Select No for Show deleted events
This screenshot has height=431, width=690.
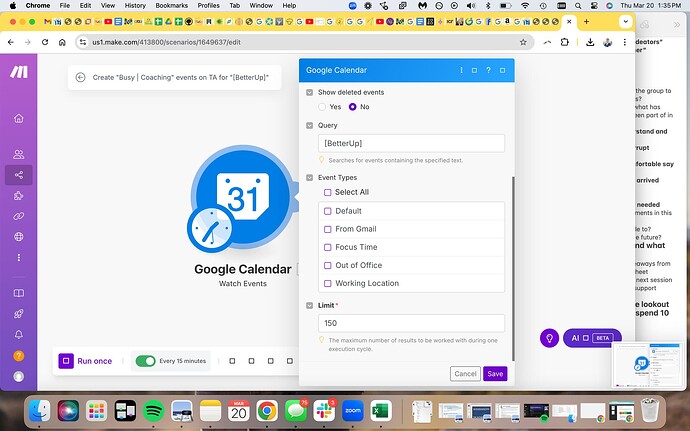tap(352, 107)
